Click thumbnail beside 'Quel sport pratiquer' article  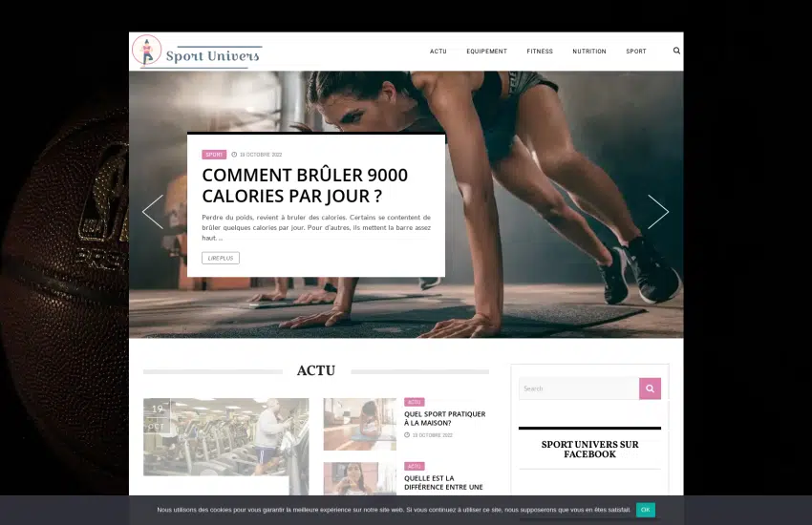[359, 424]
